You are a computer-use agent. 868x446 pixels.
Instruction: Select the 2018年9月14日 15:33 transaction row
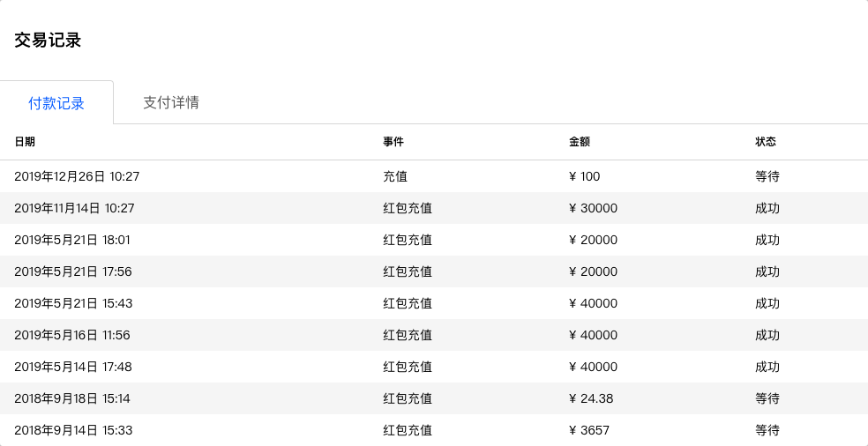[434, 430]
